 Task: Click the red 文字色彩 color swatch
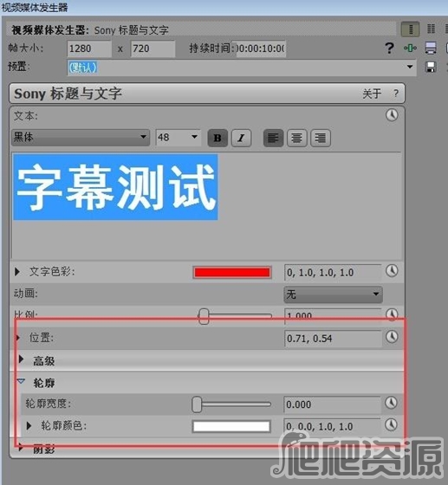click(232, 273)
